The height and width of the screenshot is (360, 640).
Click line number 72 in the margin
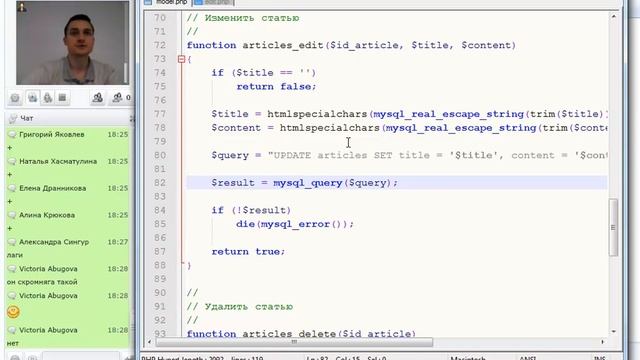(160, 45)
